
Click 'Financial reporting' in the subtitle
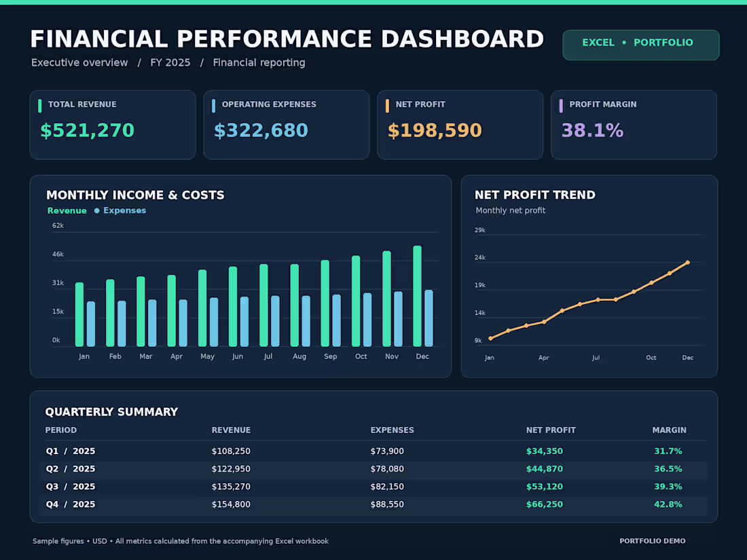tap(259, 63)
